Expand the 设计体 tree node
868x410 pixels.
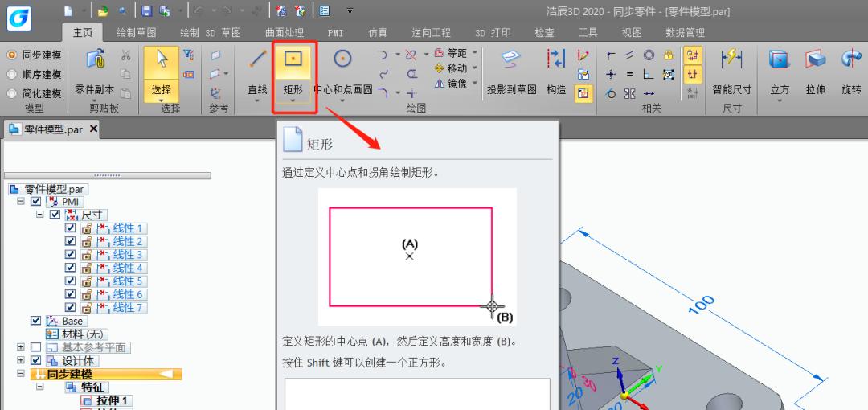coord(21,360)
